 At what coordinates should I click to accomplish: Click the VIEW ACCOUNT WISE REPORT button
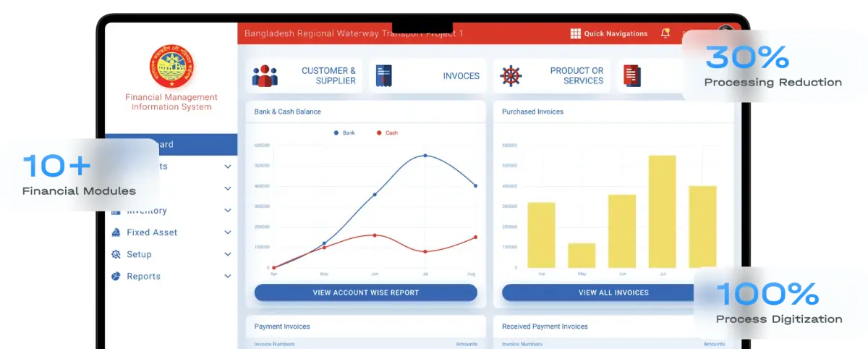coord(366,293)
